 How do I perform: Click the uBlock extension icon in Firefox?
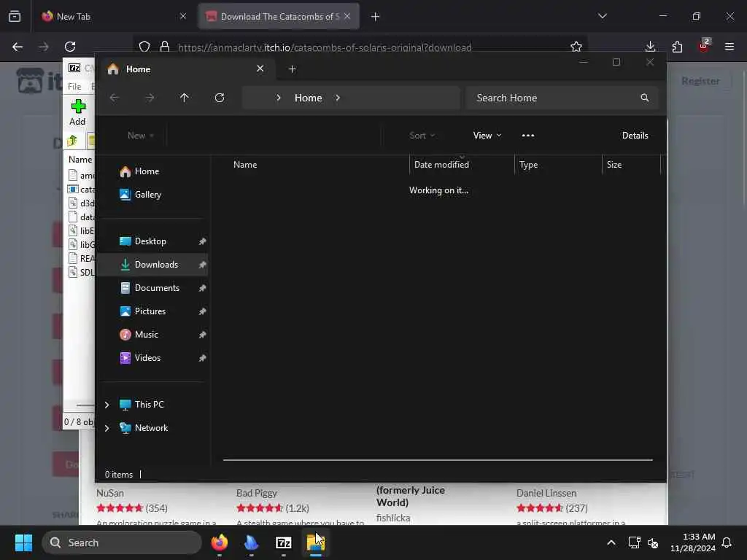pos(704,46)
